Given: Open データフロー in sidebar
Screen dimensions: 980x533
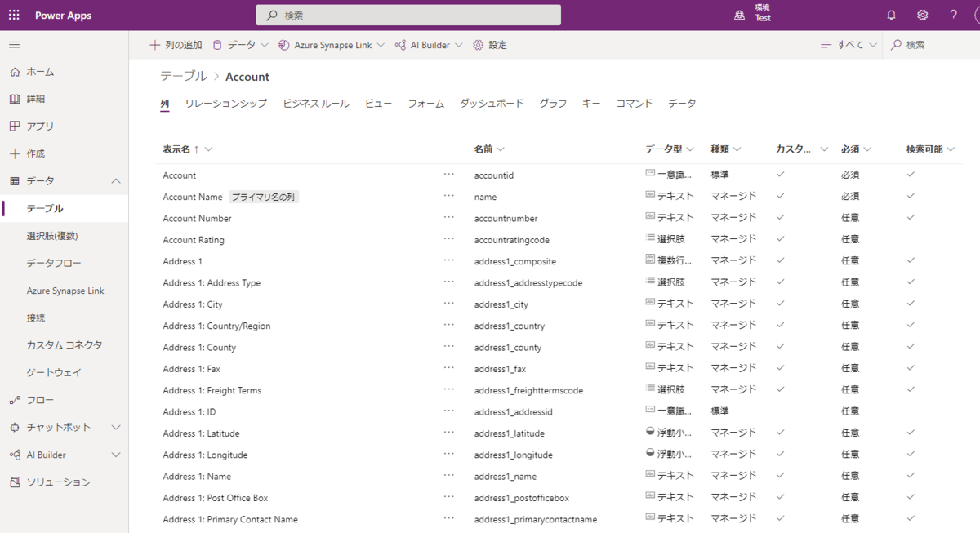Looking at the screenshot, I should coord(54,264).
